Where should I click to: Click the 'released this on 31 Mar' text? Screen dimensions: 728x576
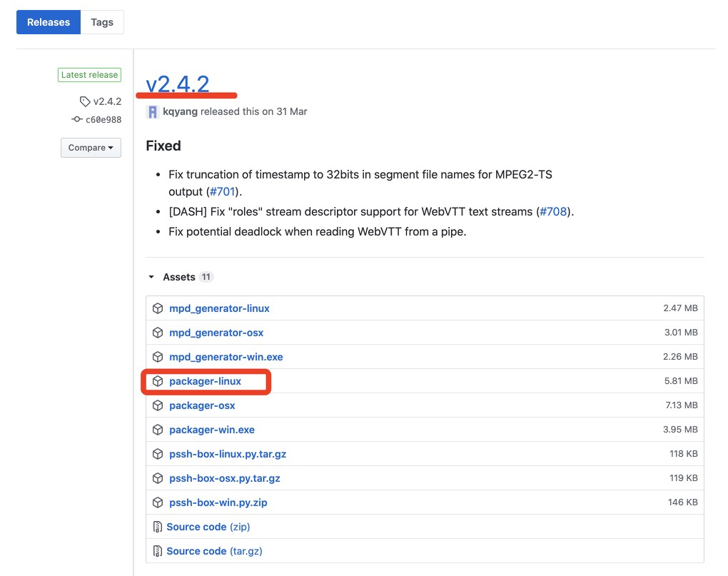(254, 111)
